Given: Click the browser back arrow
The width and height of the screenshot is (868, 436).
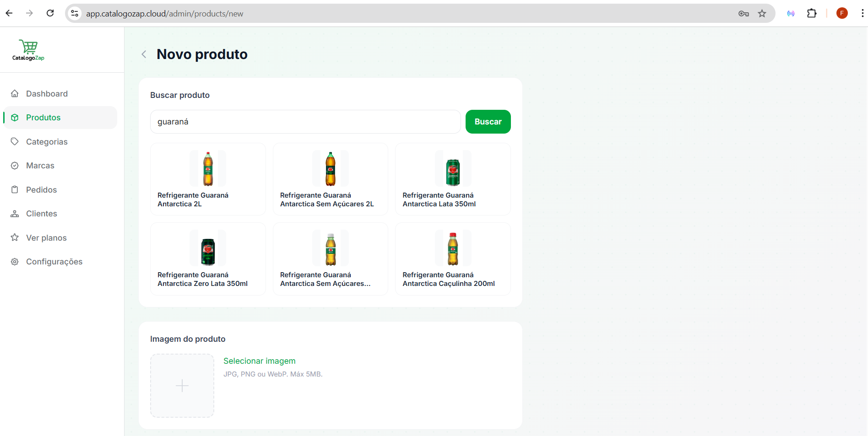Looking at the screenshot, I should pos(9,13).
